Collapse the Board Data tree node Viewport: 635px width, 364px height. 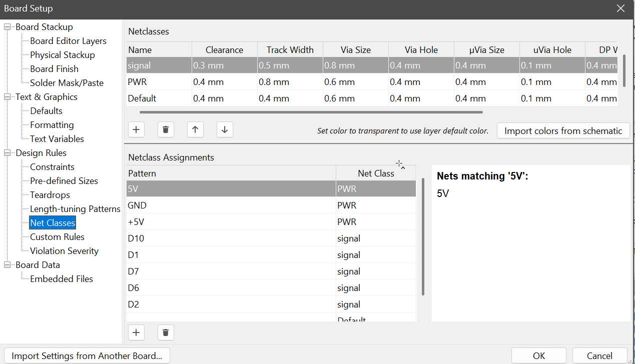click(x=8, y=265)
